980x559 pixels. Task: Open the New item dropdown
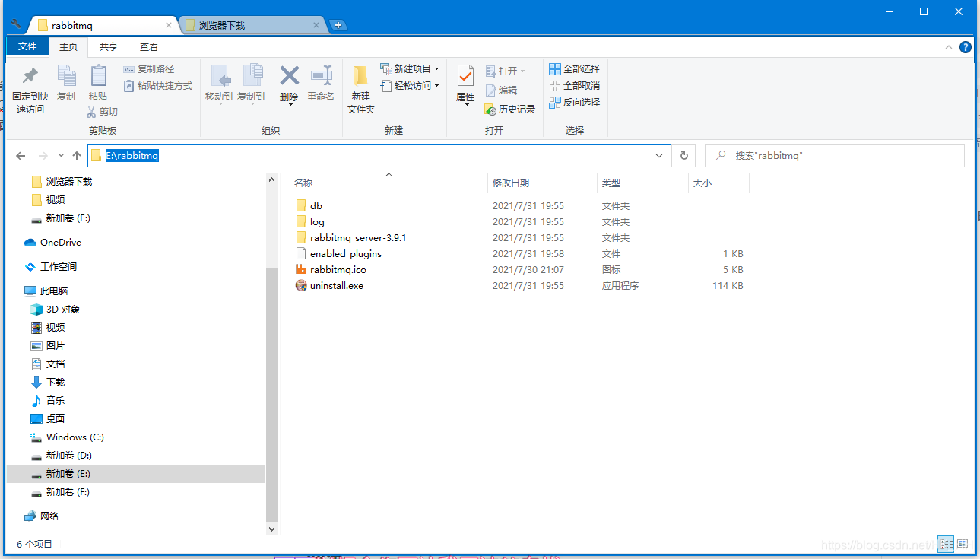point(411,69)
